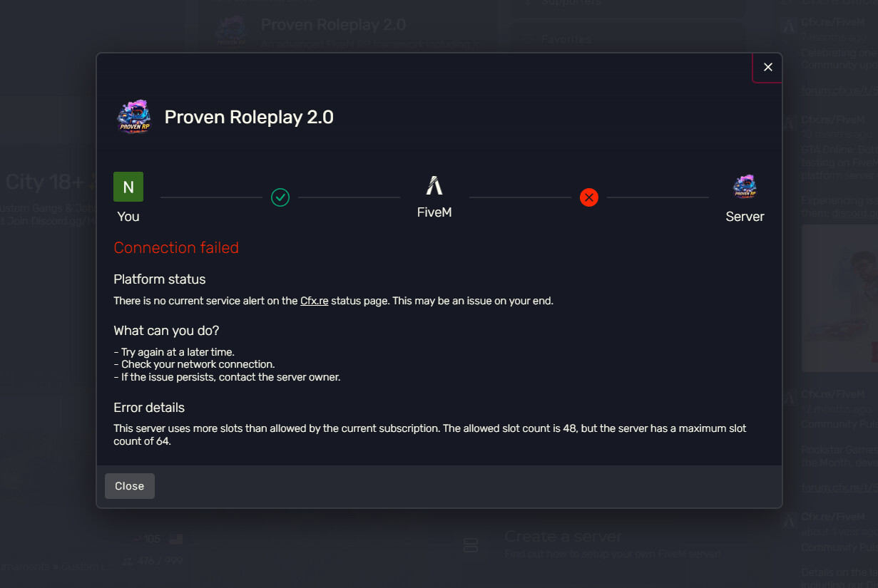Screen dimensions: 878x588
Task: Click the US flag beside the server ping
Action: point(175,539)
